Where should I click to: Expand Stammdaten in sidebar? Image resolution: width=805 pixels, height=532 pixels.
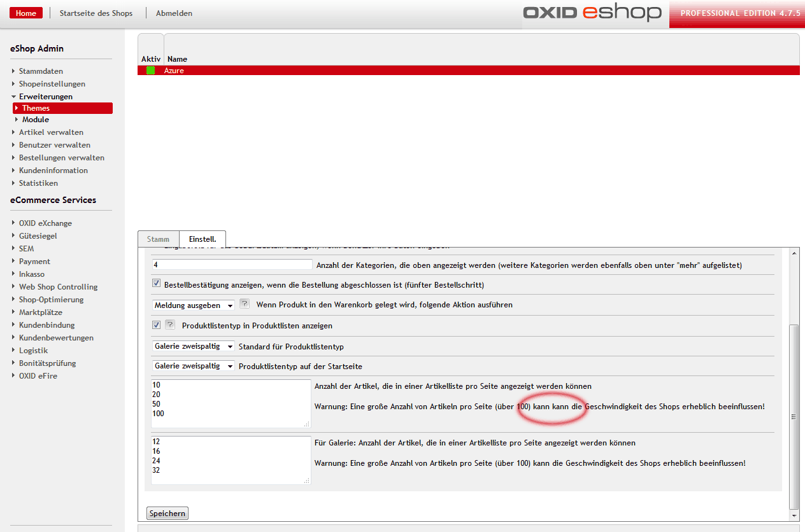click(41, 71)
